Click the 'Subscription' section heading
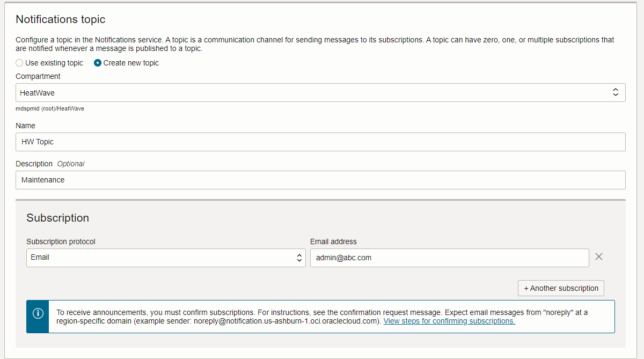The height and width of the screenshot is (359, 644). 57,218
